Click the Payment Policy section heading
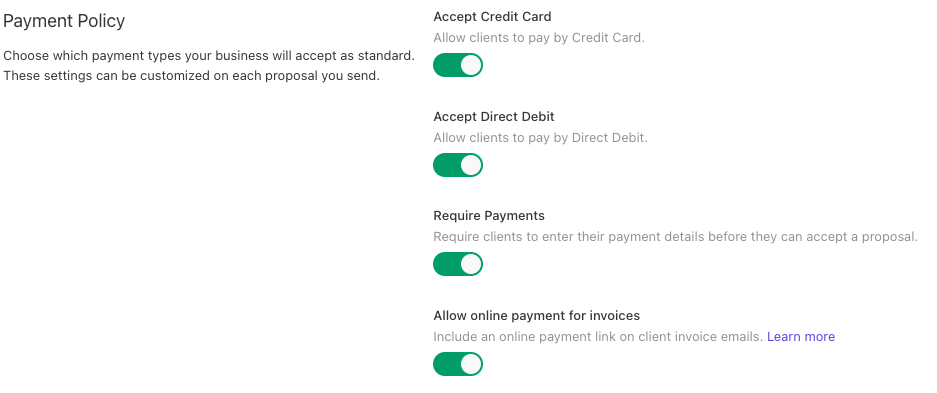937x393 pixels. point(64,22)
